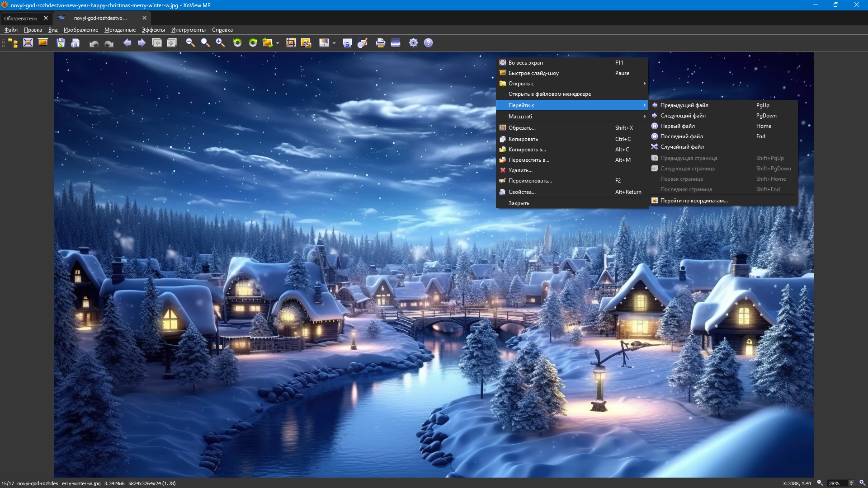Switch to the Обозреватель tab
This screenshot has height=488, width=868.
click(21, 19)
